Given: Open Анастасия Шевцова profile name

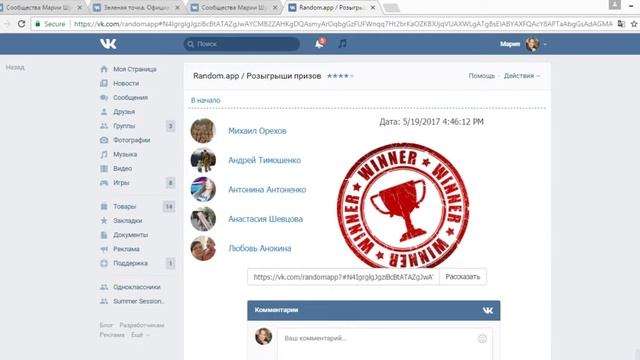Looking at the screenshot, I should [x=265, y=219].
